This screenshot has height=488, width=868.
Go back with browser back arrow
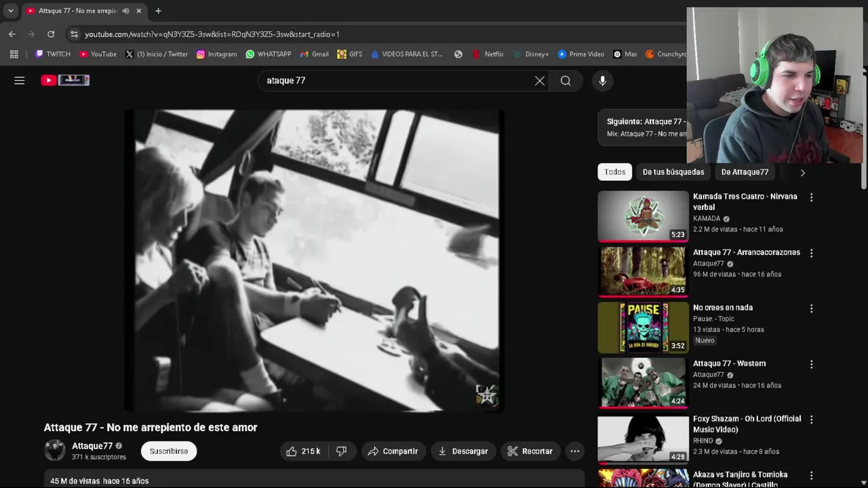click(x=12, y=34)
